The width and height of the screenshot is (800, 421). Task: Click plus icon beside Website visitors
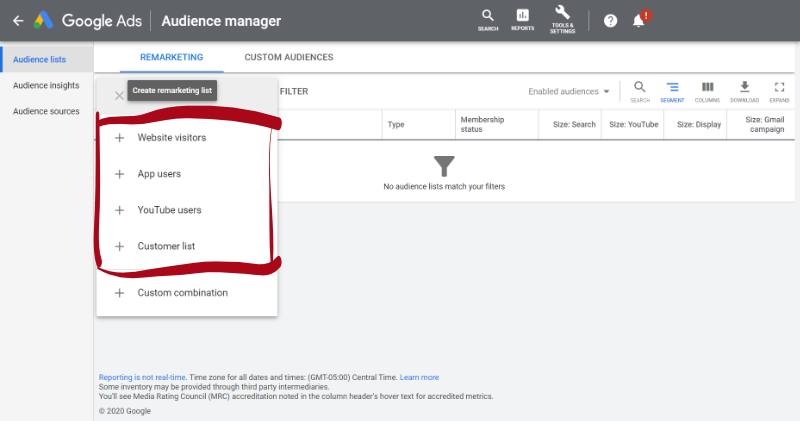(119, 138)
